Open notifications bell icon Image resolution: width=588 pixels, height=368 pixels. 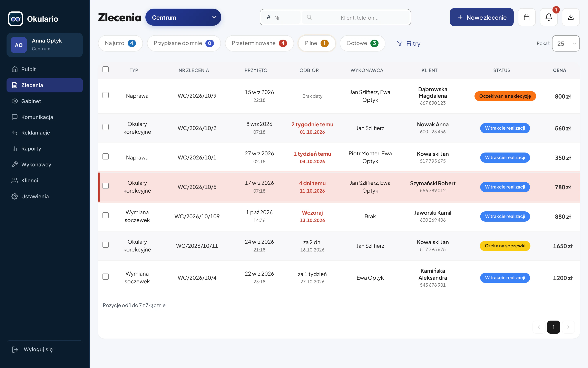click(x=549, y=17)
